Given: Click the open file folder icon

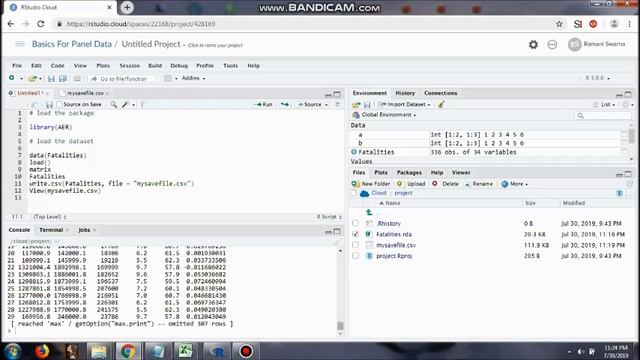Looking at the screenshot, I should [x=32, y=78].
